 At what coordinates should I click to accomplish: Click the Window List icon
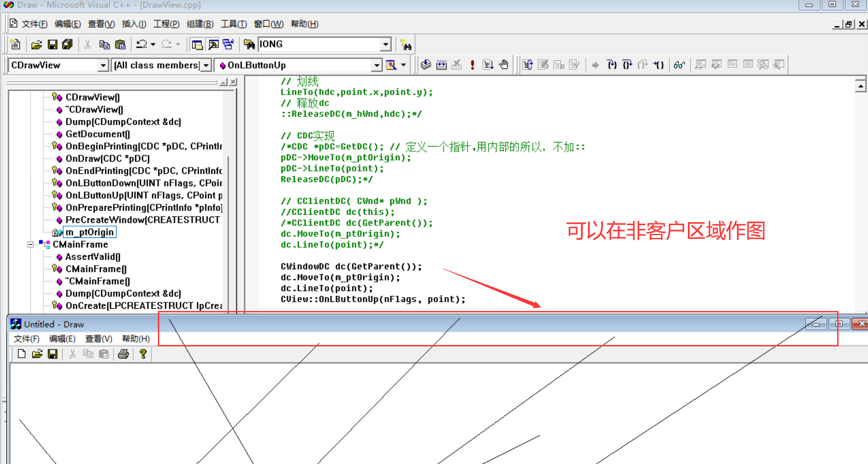(x=229, y=44)
